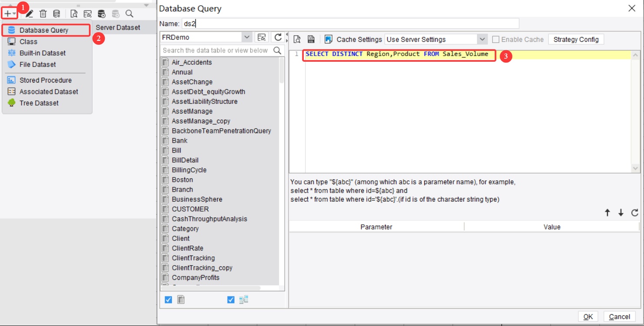Click the SQL file icon beside preview
Screen dimensions: 644x326
pyautogui.click(x=312, y=39)
